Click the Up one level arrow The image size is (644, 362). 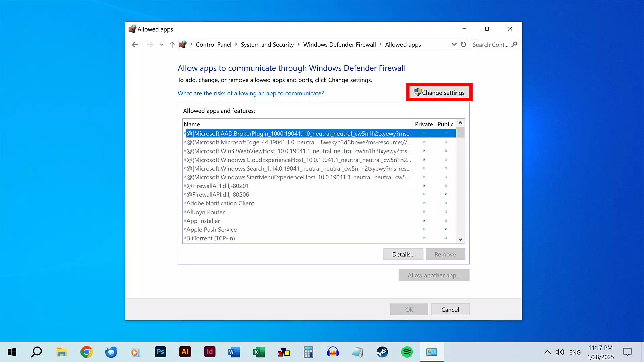172,45
